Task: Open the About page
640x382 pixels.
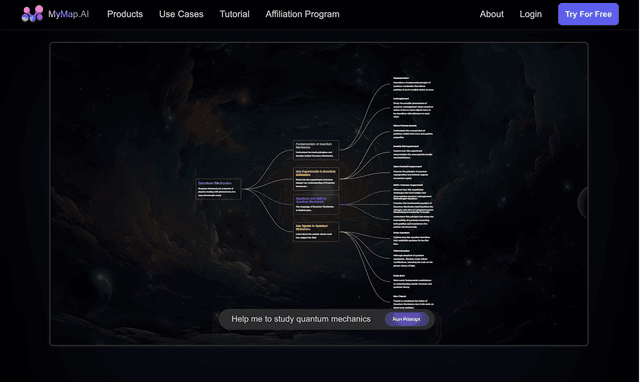Action: pos(491,14)
